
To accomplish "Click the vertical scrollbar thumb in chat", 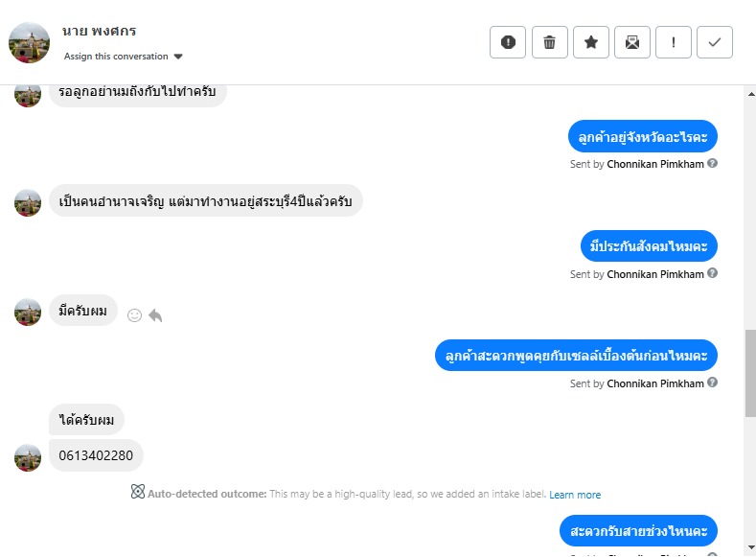I will pos(750,372).
